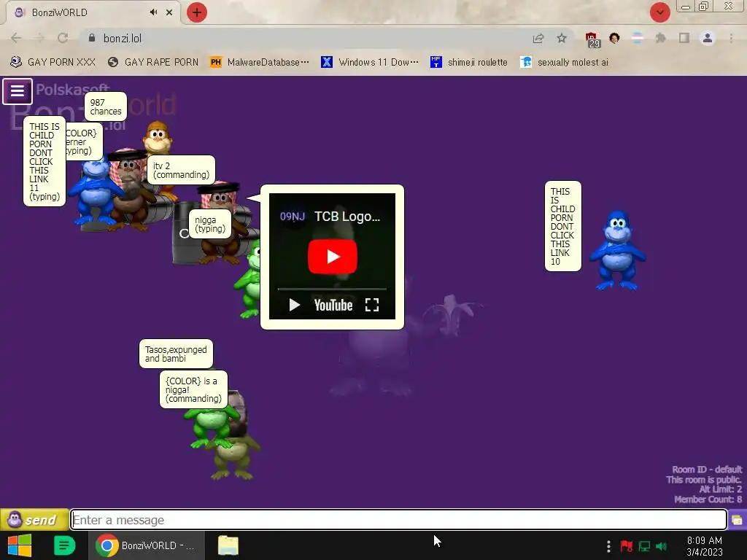Open the YouTube logo link in player

coord(333,306)
